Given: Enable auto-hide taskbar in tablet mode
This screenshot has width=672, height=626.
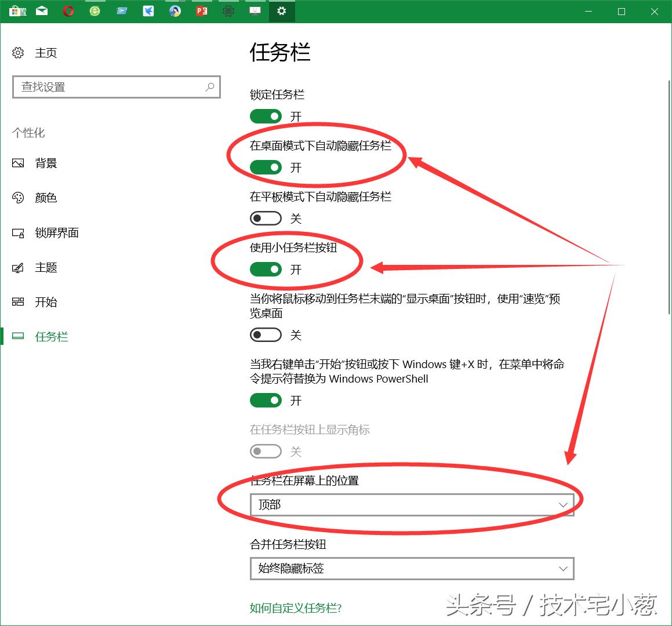Looking at the screenshot, I should point(265,218).
